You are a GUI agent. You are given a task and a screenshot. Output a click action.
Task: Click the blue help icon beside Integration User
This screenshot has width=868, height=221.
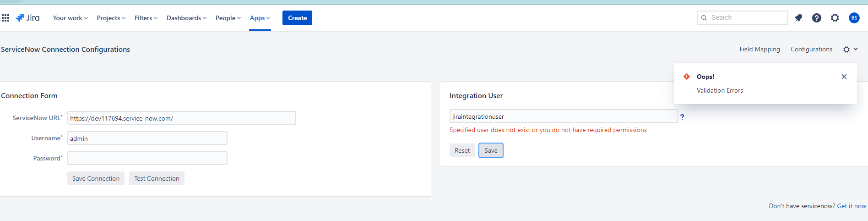click(x=682, y=117)
